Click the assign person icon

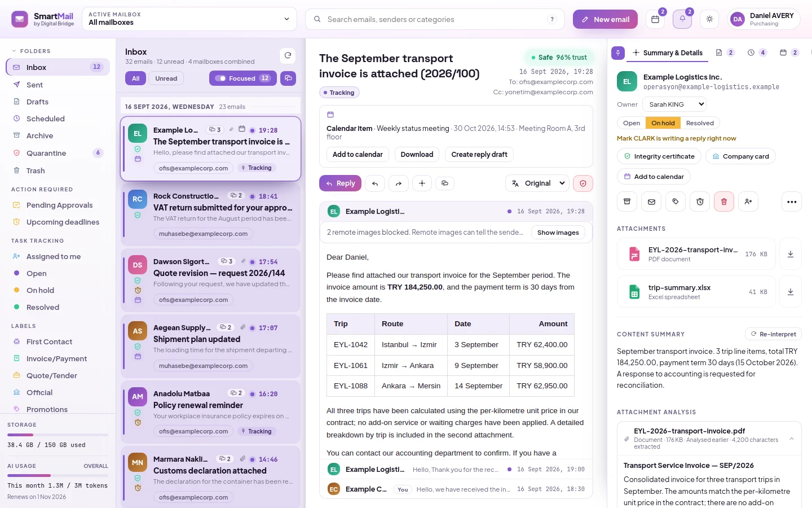(748, 202)
